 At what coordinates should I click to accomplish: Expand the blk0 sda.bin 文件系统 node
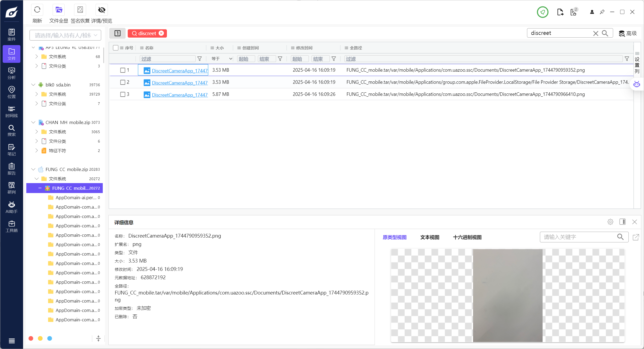tap(37, 94)
